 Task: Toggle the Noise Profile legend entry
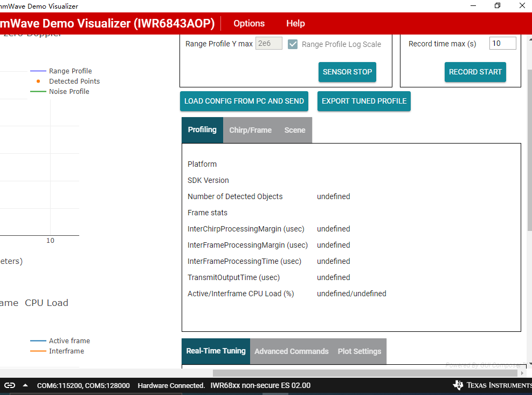[60, 91]
